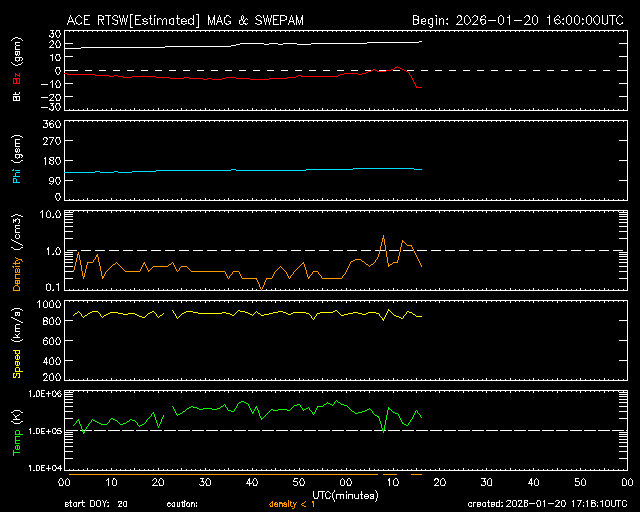This screenshot has height=512, width=640.
Task: Click the "270" tick on Phi axis
Action: [52, 141]
